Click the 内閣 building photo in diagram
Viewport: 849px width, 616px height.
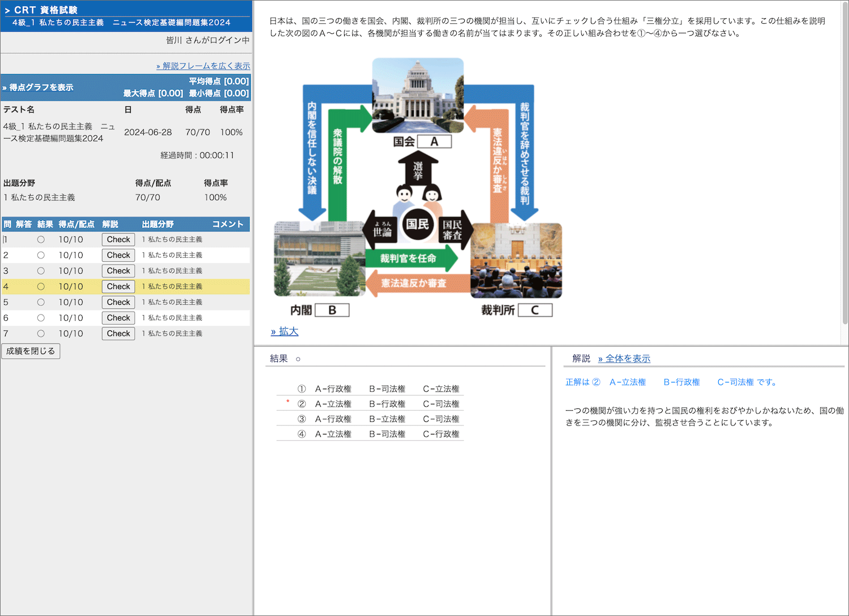point(319,259)
